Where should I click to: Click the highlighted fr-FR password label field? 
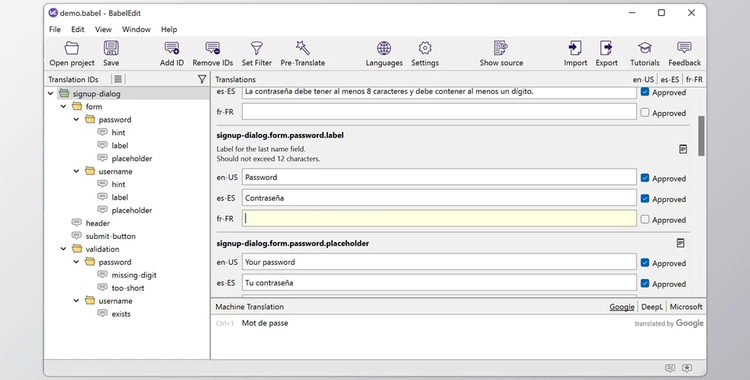439,219
